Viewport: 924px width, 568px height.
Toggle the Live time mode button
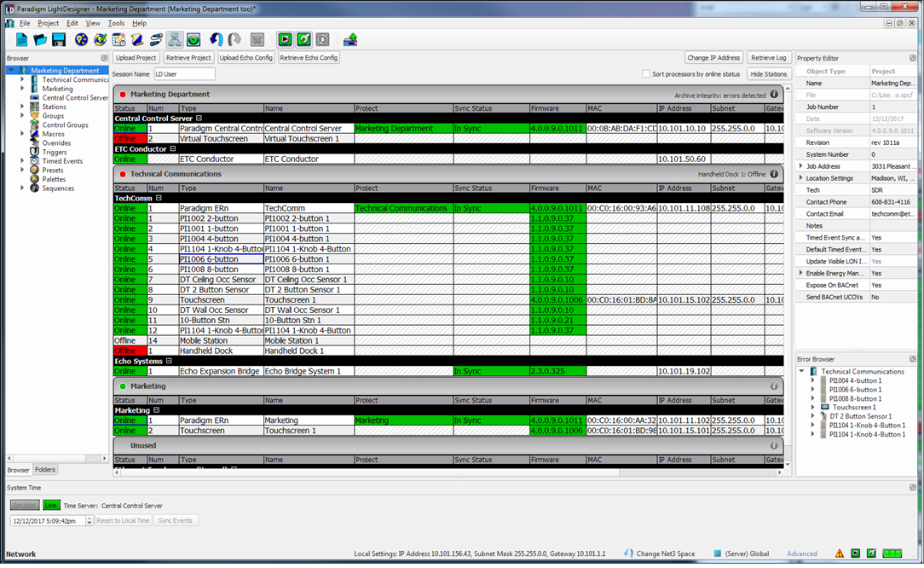pyautogui.click(x=51, y=505)
